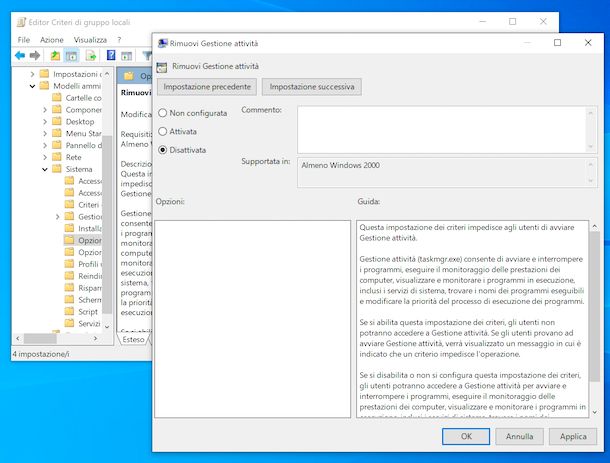Open the ? help menu
This screenshot has width=610, height=463.
point(119,40)
